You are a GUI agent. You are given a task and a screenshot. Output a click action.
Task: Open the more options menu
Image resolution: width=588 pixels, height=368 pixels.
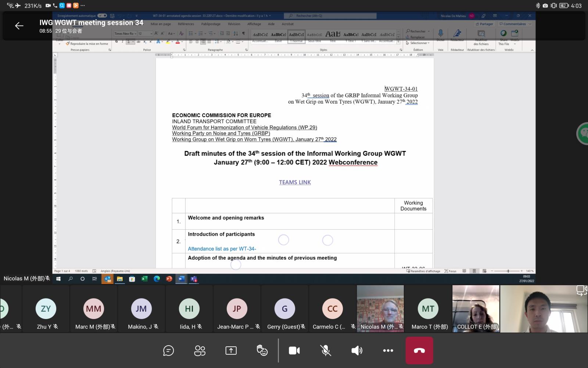point(388,351)
